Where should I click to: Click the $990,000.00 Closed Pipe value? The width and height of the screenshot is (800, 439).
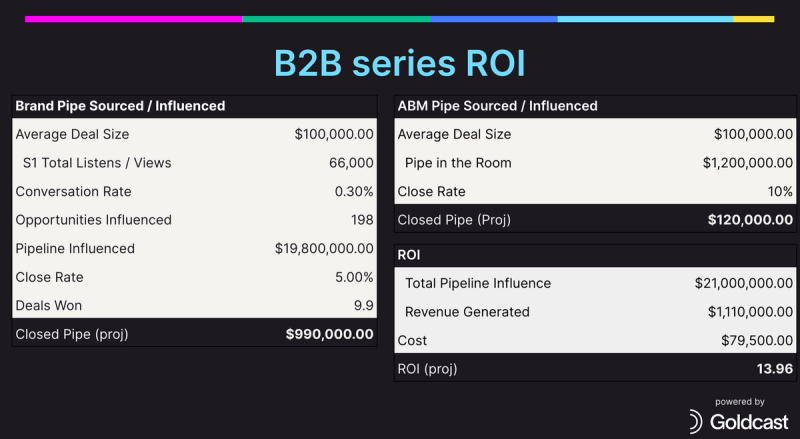[330, 334]
